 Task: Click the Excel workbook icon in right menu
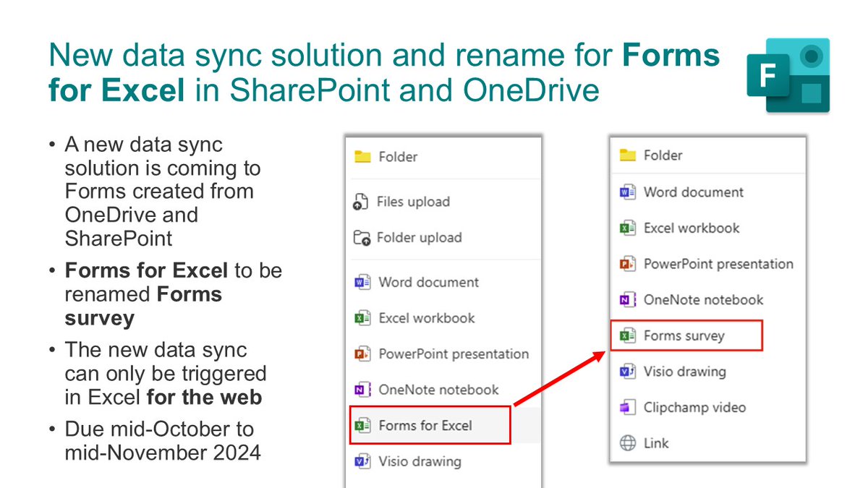point(627,228)
